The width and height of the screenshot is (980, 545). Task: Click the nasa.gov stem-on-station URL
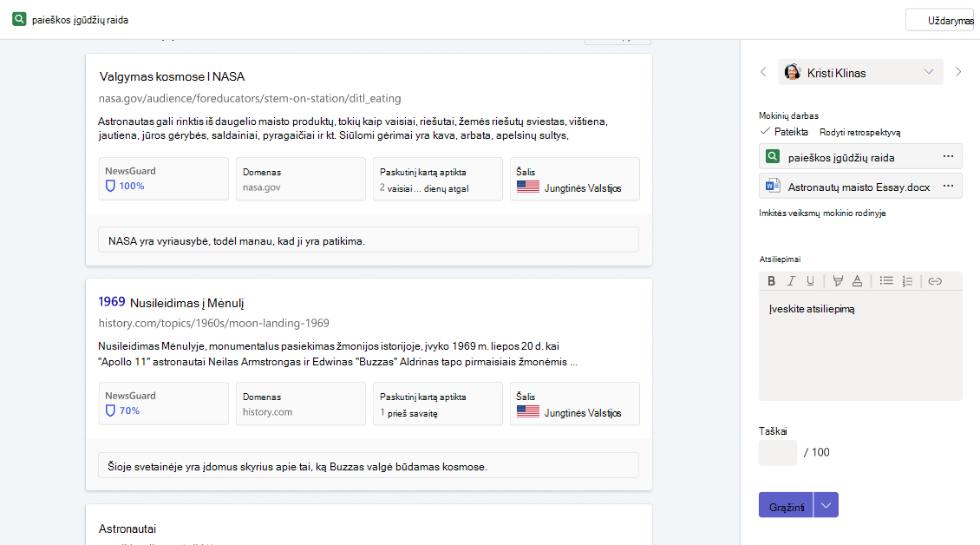250,98
